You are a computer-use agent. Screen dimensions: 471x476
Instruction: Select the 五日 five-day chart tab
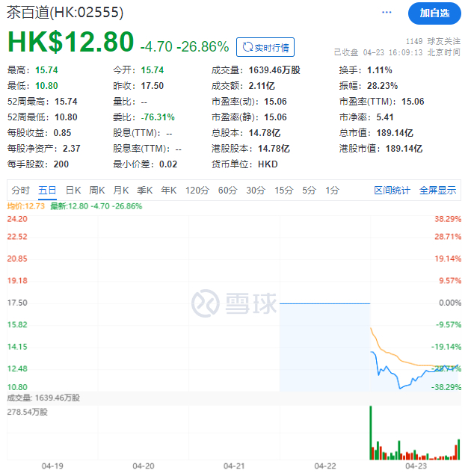(x=47, y=191)
